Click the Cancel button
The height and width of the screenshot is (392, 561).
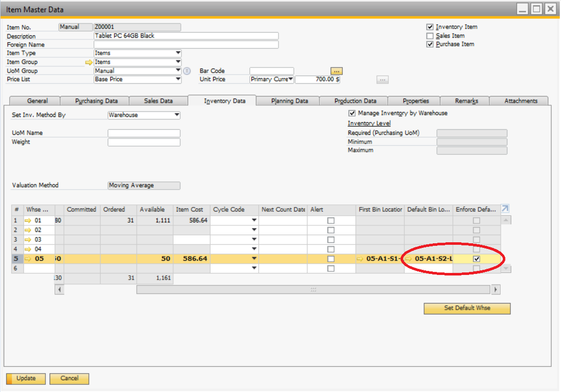point(69,378)
